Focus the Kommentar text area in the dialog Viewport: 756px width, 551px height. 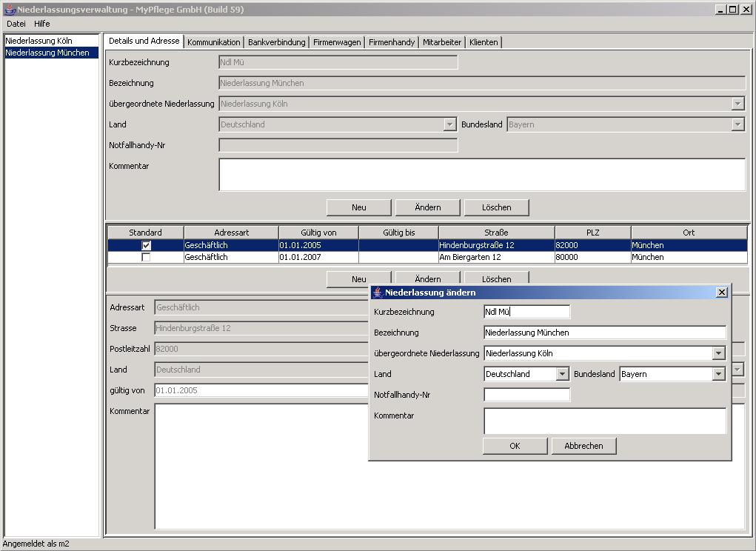coord(605,421)
